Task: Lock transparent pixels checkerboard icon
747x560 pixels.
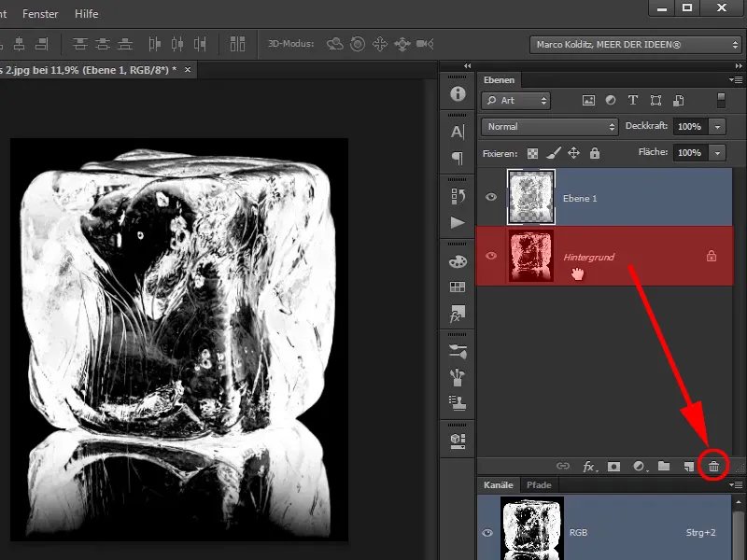Action: pyautogui.click(x=532, y=153)
